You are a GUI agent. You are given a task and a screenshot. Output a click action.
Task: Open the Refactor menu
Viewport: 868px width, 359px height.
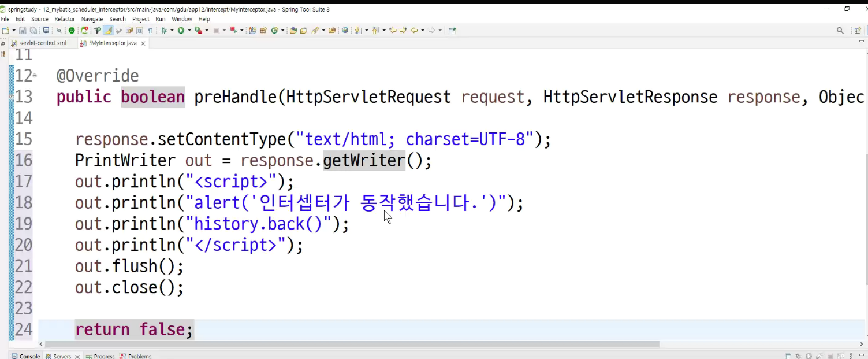pos(65,19)
